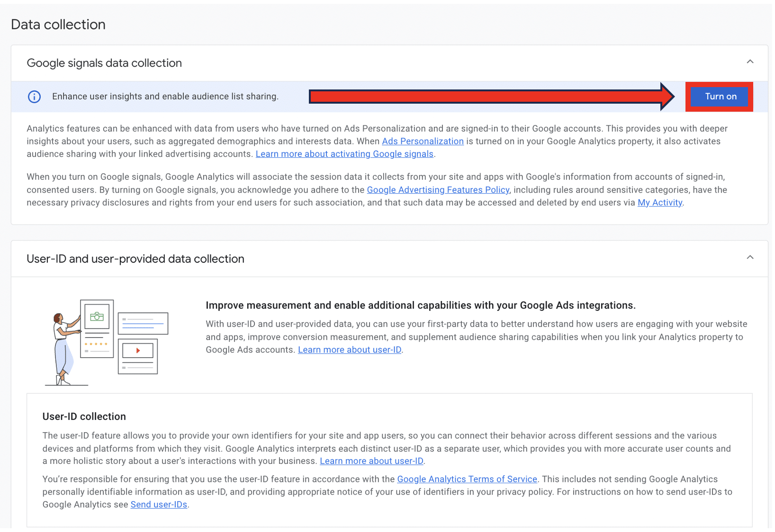Open the Google Analytics Terms of Service link
This screenshot has width=775, height=532.
467,479
